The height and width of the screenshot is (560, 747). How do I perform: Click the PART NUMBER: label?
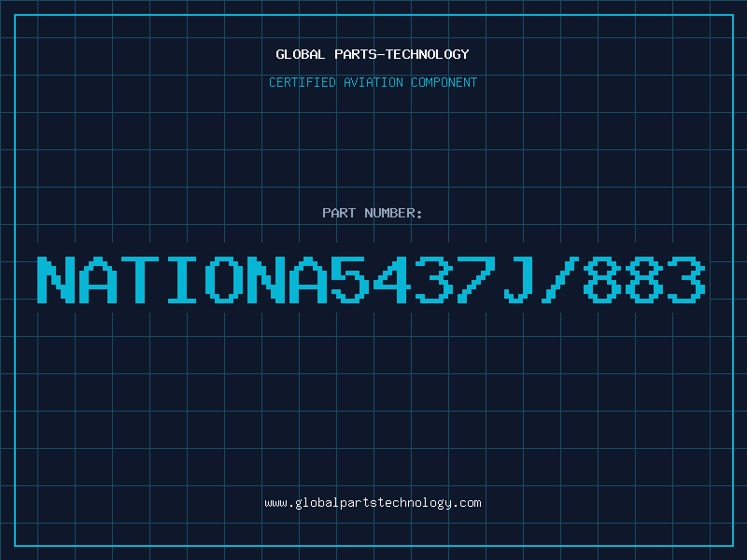pos(373,213)
